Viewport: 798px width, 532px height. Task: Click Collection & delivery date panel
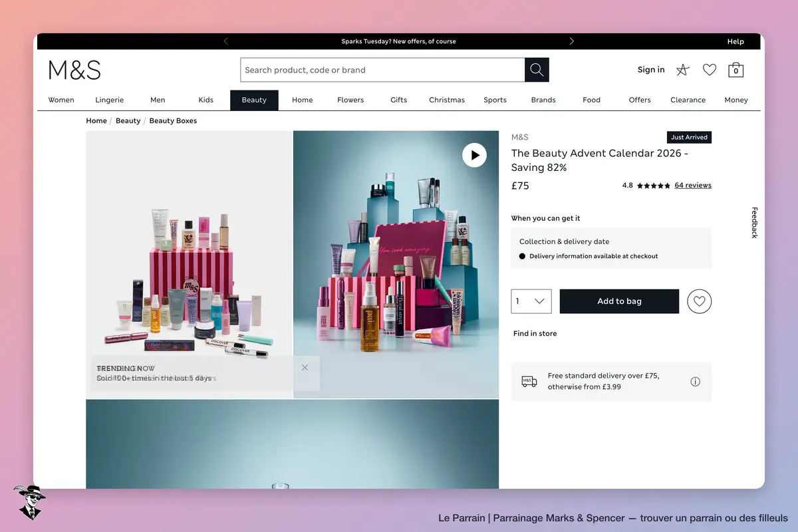tap(611, 248)
